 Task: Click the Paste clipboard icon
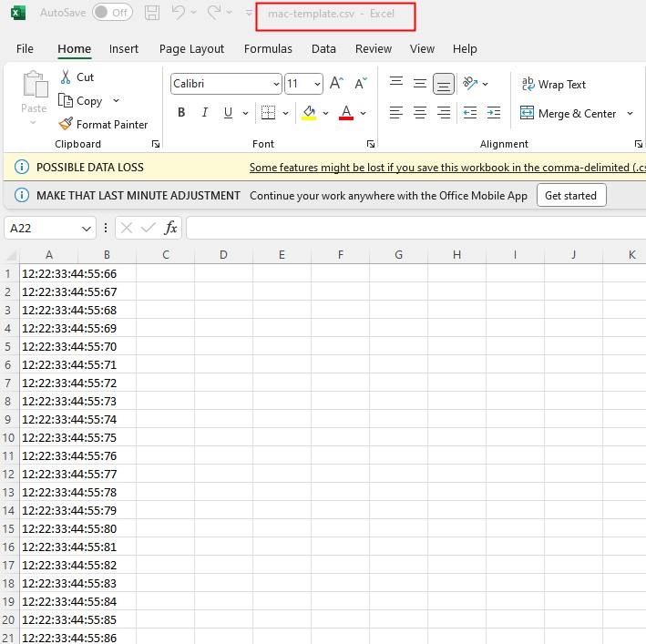tap(35, 85)
